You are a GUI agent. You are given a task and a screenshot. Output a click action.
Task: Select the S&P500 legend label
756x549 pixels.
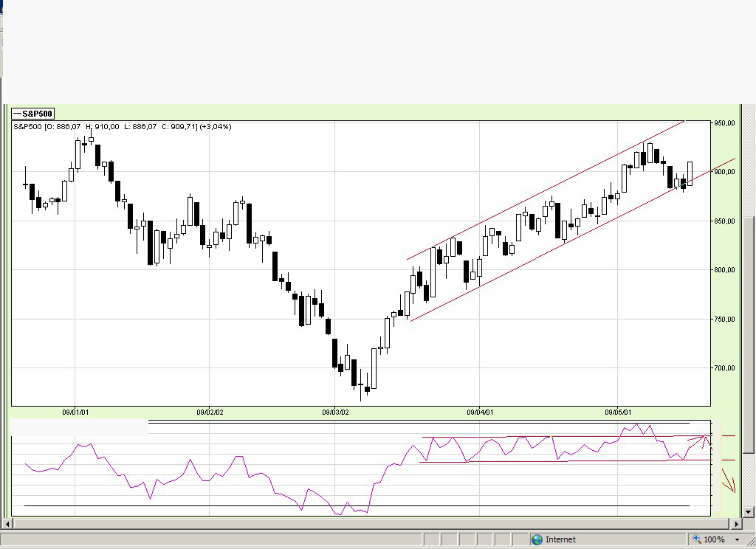coord(32,114)
